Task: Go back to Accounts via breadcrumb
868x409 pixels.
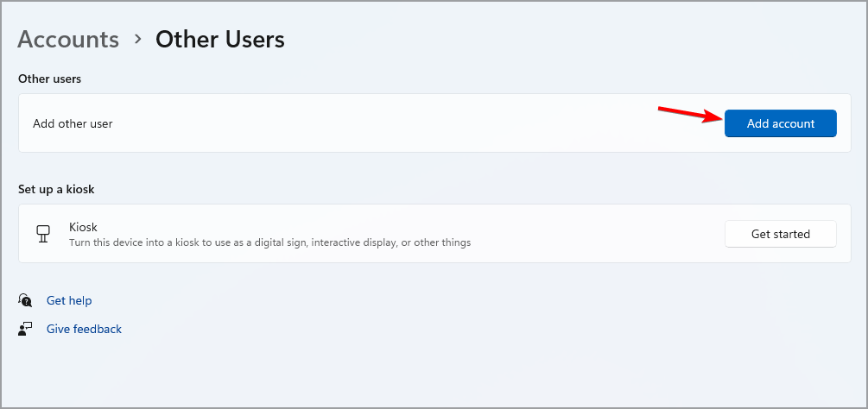Action: (68, 40)
